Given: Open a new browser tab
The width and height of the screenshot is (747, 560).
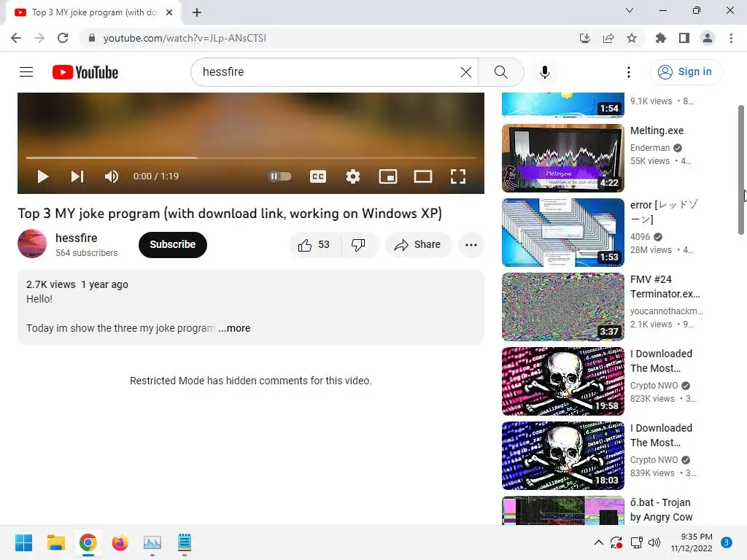Looking at the screenshot, I should coord(197,12).
